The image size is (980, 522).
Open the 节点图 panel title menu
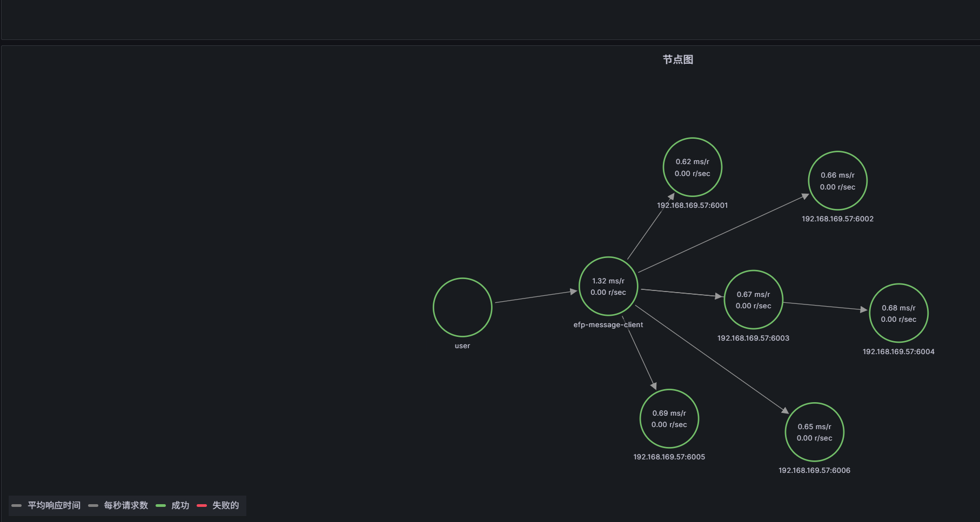click(677, 59)
